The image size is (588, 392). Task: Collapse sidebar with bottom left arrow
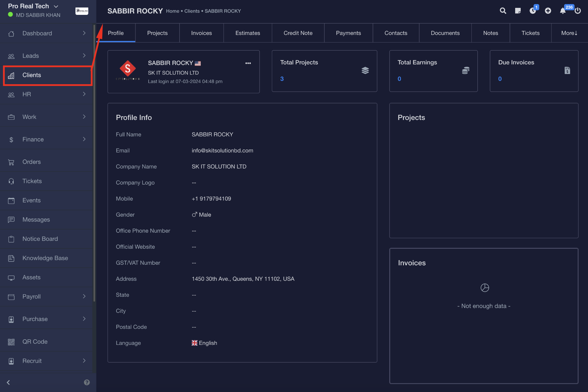coord(8,382)
